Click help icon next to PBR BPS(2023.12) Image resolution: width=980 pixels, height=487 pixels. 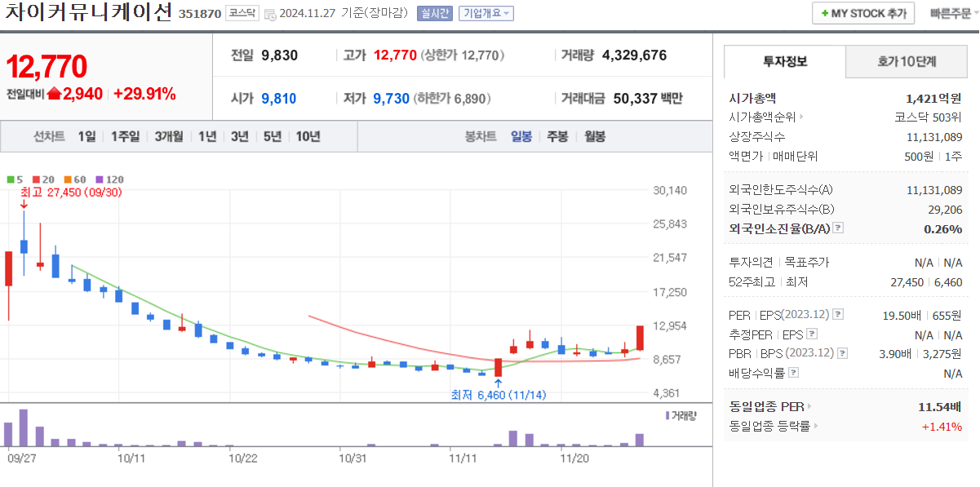pyautogui.click(x=842, y=353)
